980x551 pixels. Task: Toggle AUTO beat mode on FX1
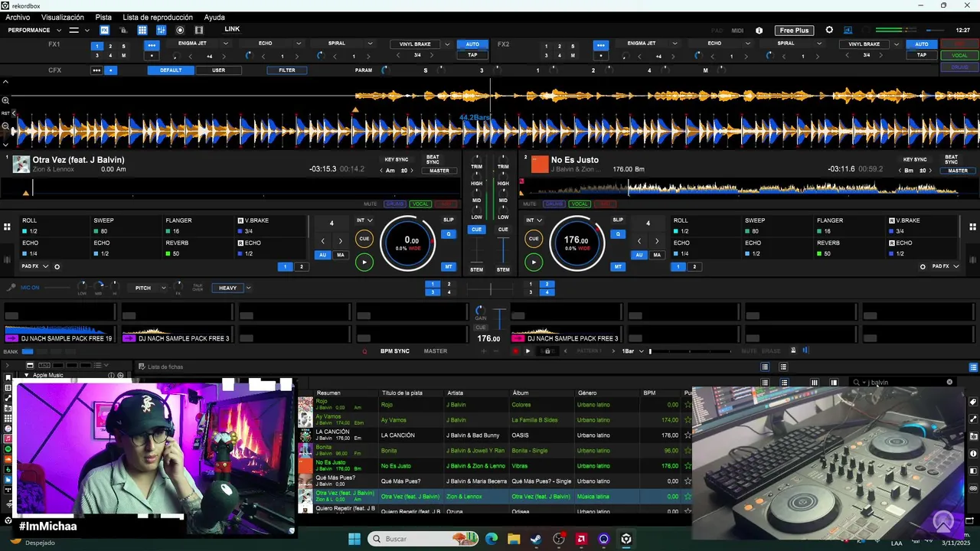click(472, 44)
